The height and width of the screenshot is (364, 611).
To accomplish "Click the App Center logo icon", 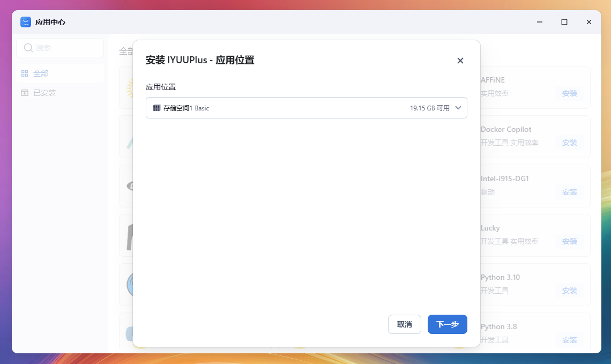I will 26,22.
